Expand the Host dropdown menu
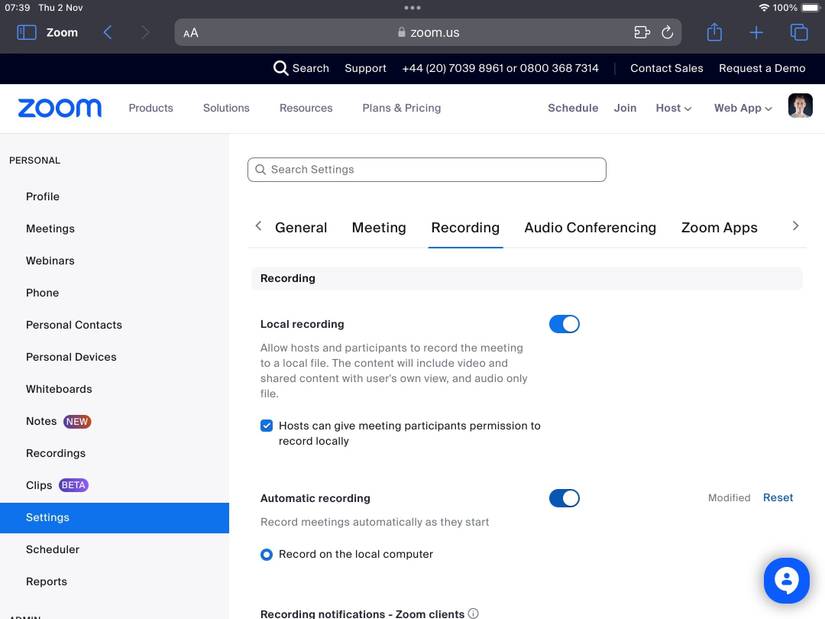This screenshot has width=825, height=619. (673, 108)
